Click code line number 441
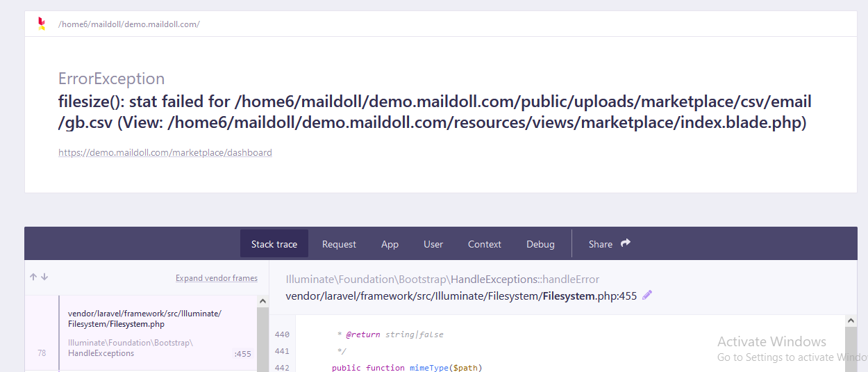Viewport: 868px width, 372px height. (282, 351)
